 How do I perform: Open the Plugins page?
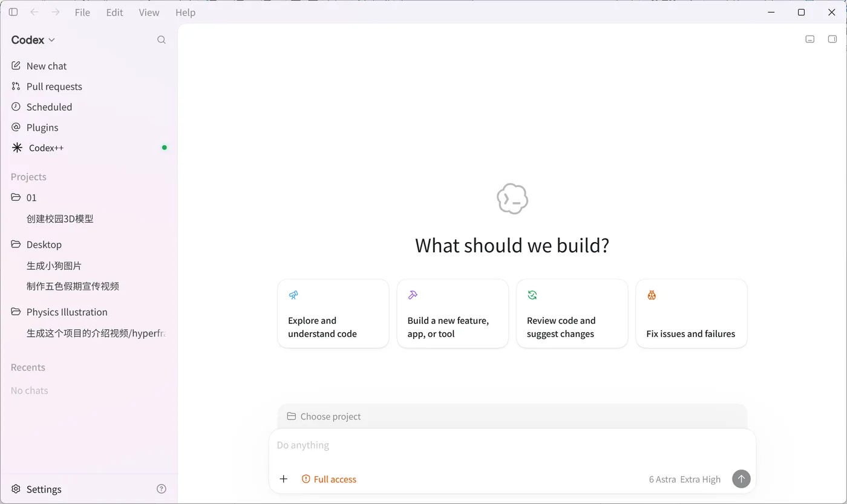coord(89,128)
